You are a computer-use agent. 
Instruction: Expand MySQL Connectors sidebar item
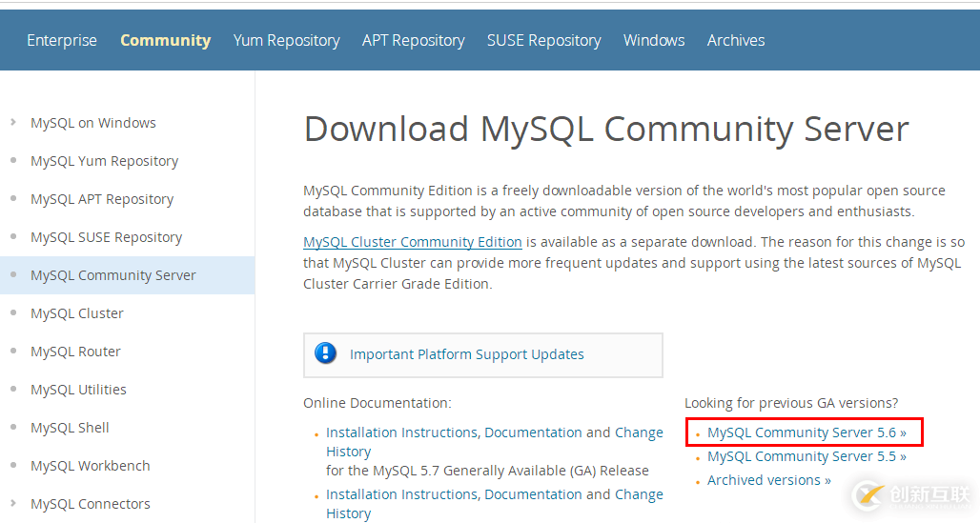click(x=90, y=504)
